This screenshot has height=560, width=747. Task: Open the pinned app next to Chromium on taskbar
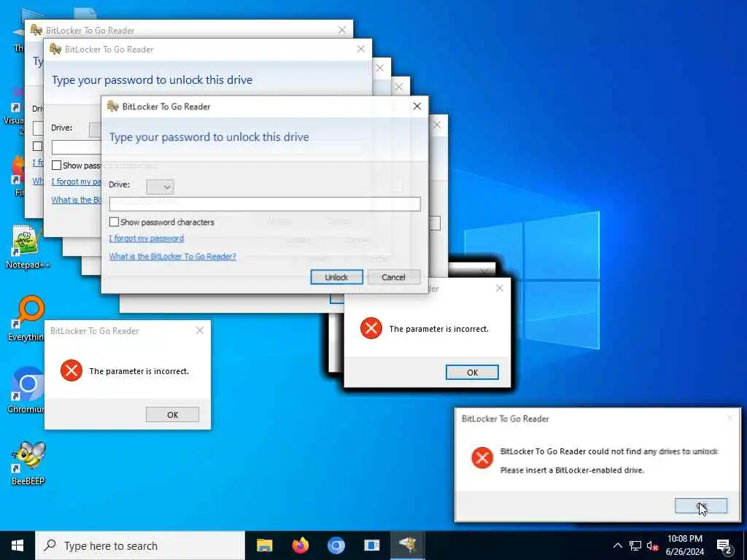click(x=371, y=545)
